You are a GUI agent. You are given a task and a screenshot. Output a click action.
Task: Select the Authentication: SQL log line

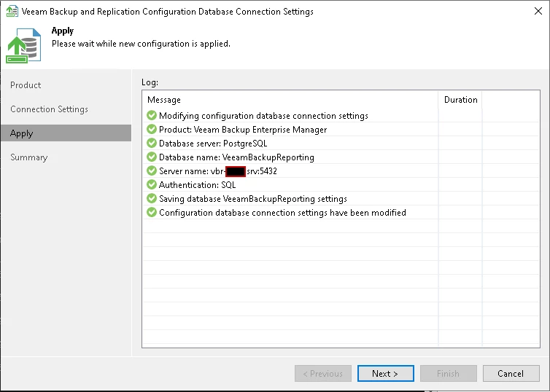pos(197,185)
